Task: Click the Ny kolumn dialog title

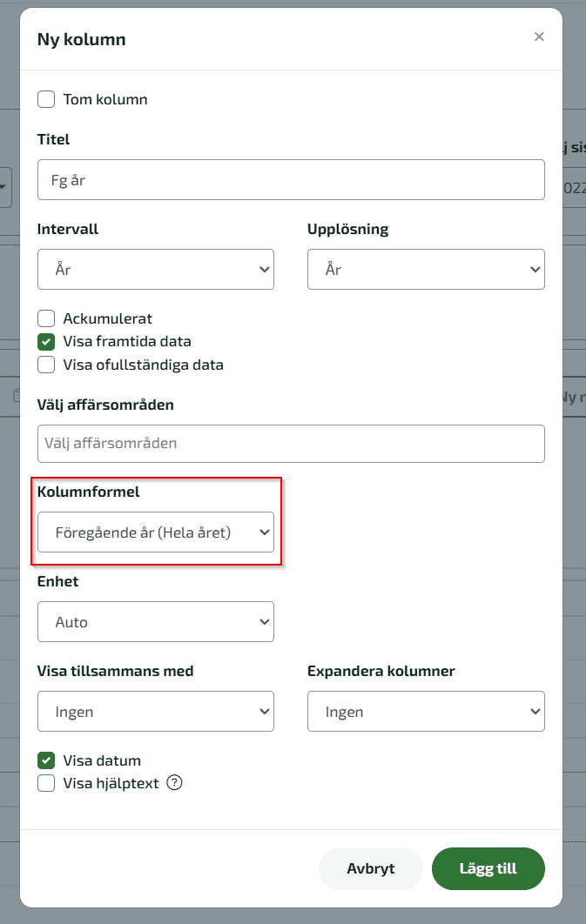Action: 81,39
